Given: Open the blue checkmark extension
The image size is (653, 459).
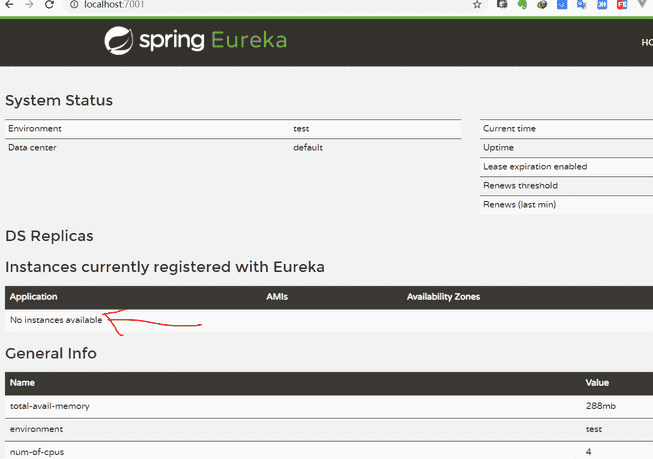Looking at the screenshot, I should [x=562, y=5].
